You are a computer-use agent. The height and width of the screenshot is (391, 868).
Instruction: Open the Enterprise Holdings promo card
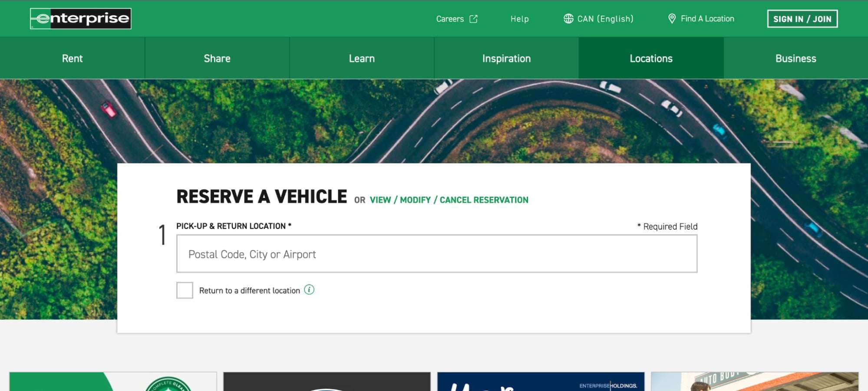click(x=541, y=381)
